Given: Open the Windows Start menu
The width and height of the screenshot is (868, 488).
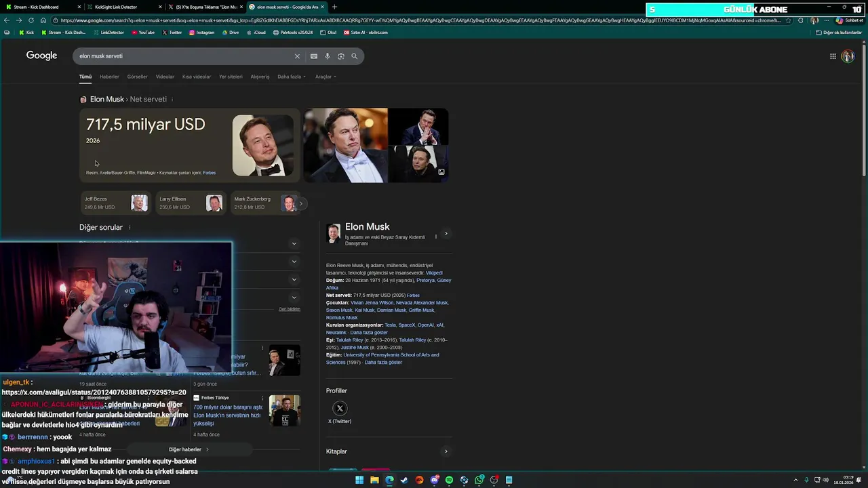Looking at the screenshot, I should [359, 480].
